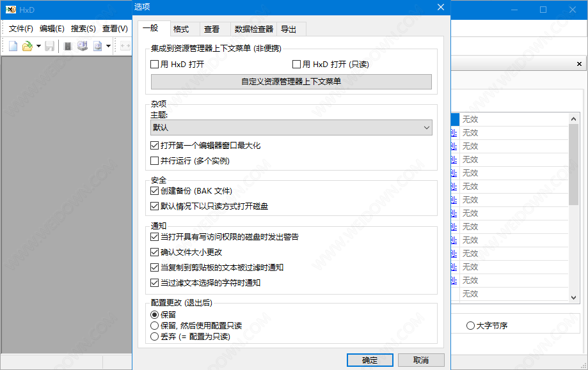The image size is (588, 370).
Task: Click the 安全 group label
Action: (x=158, y=180)
